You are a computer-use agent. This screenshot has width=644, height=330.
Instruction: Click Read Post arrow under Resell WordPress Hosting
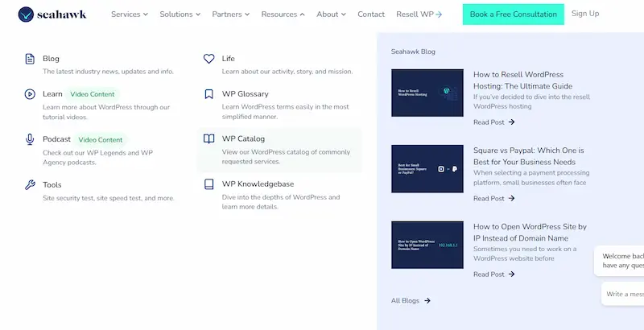click(x=511, y=122)
